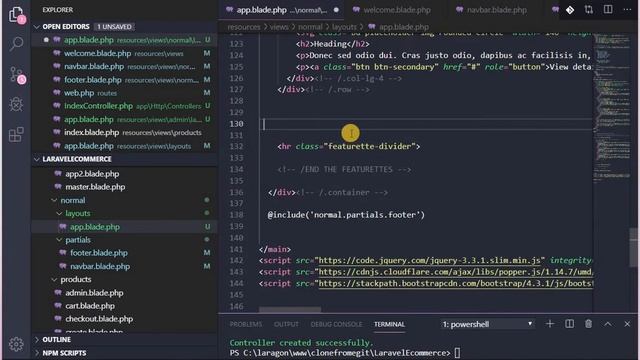This screenshot has height=360, width=640.
Task: Open IndexController.php in Open Editors
Action: (124, 106)
